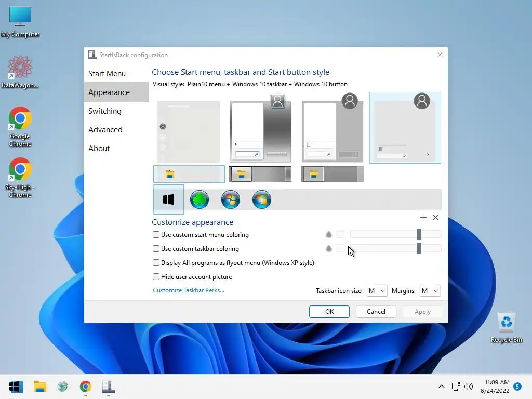Viewport: 532px width, 399px height.
Task: Remove start button image with the X icon
Action: [436, 218]
